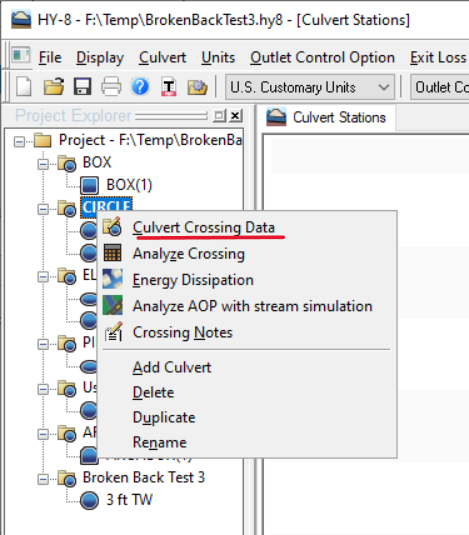The width and height of the screenshot is (469, 535).
Task: Select Culvert Crossing Data menu entry
Action: (204, 228)
